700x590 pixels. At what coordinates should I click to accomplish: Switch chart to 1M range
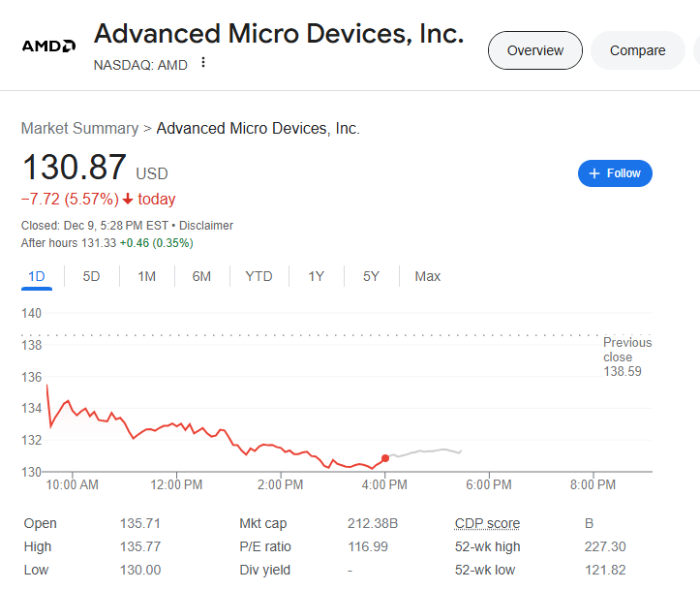point(146,276)
